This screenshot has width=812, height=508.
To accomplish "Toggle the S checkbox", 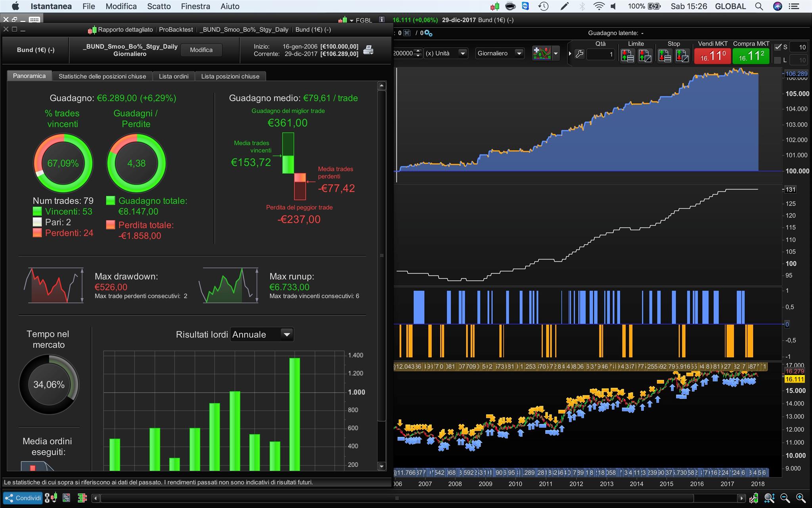I will click(778, 47).
